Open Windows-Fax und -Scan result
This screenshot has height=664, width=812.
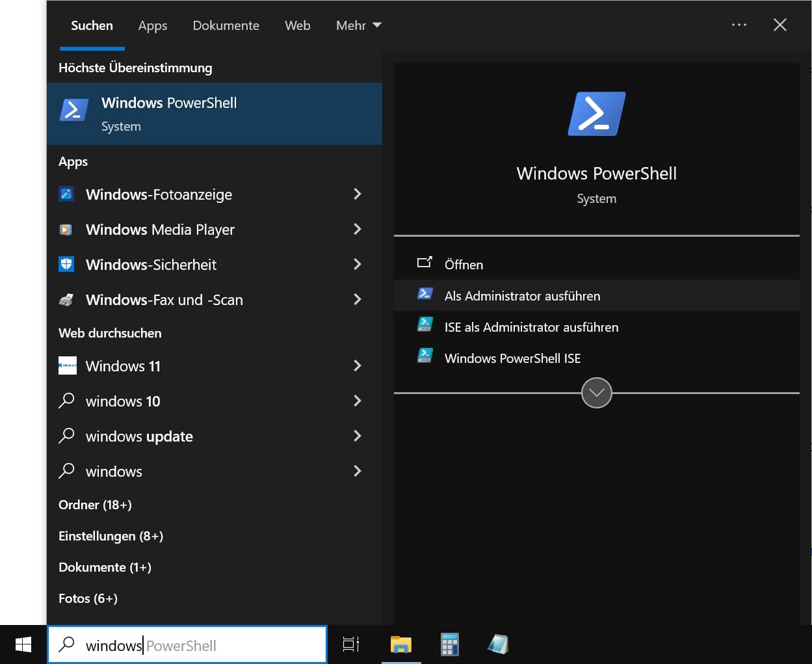164,300
